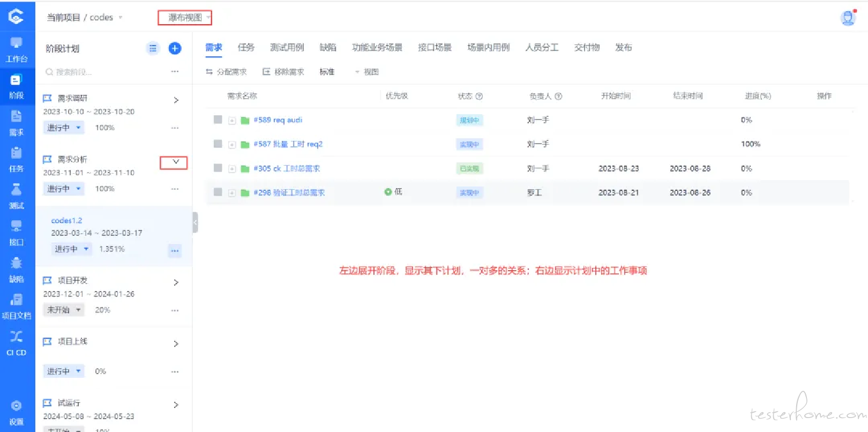
Task: Switch to the 功能业务场景 tab
Action: (x=377, y=48)
